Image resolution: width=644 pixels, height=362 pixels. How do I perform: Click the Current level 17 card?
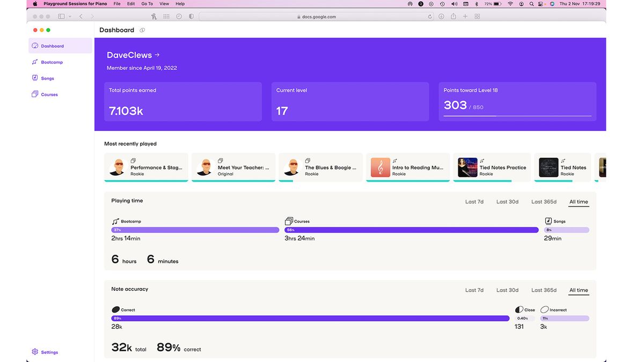350,101
